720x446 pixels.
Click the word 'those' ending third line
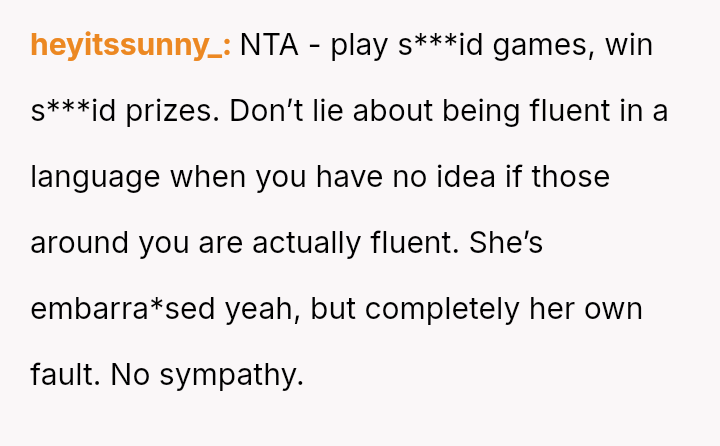pos(570,177)
